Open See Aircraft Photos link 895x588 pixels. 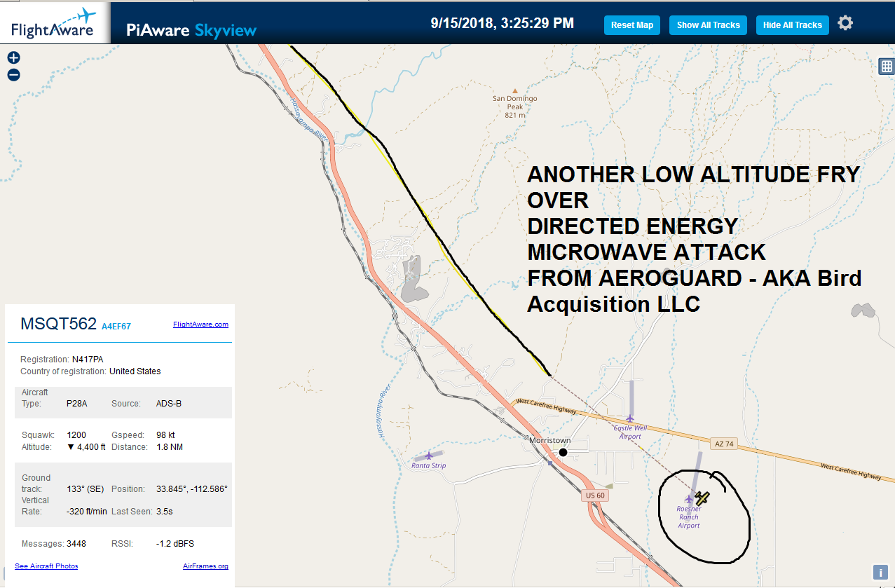point(46,566)
